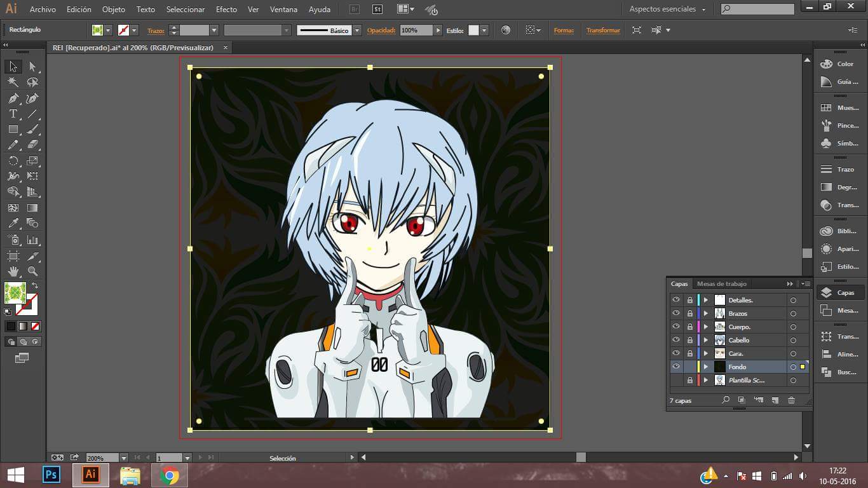Viewport: 868px width, 488px height.
Task: Pick the Eyedropper tool
Action: pos(13,223)
